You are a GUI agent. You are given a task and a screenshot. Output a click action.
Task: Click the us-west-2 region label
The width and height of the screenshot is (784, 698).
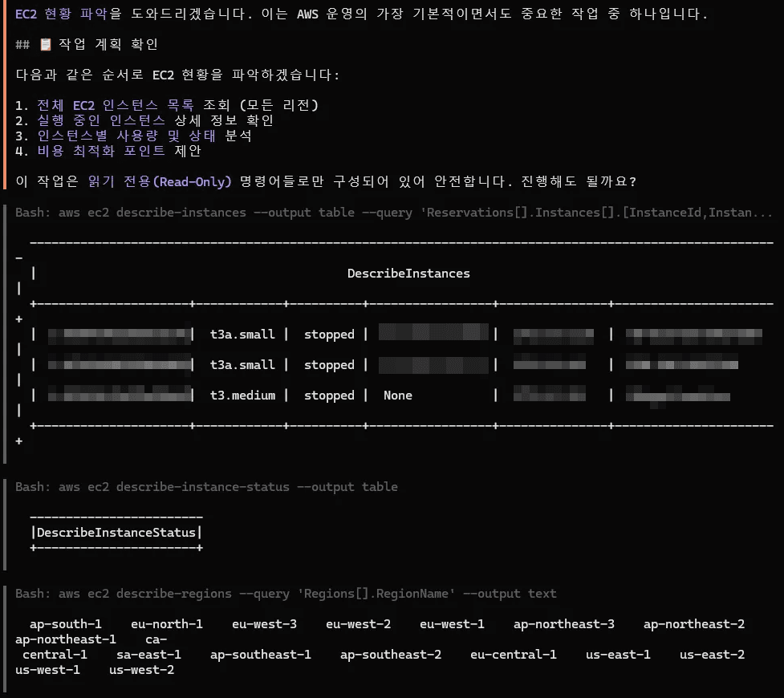point(141,670)
